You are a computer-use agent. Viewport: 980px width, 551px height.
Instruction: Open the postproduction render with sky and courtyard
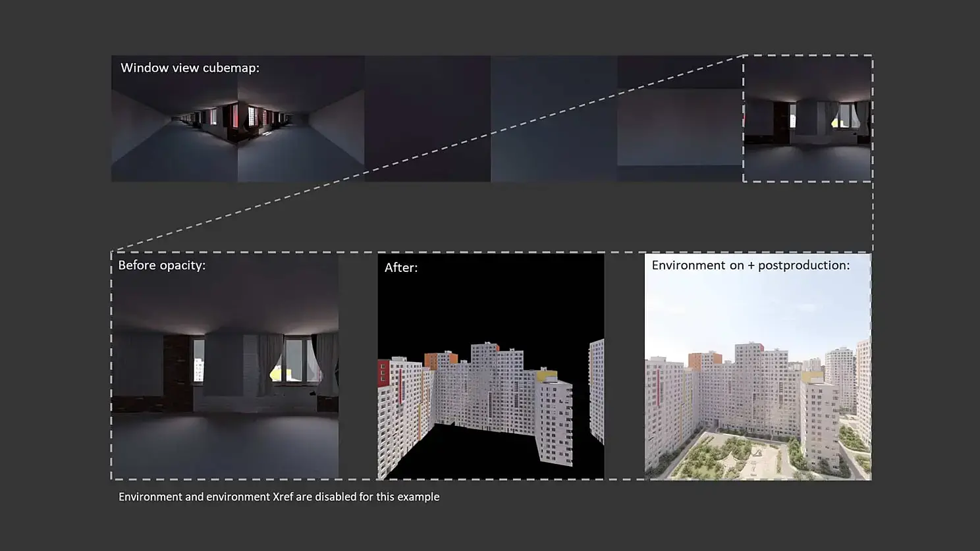click(757, 366)
